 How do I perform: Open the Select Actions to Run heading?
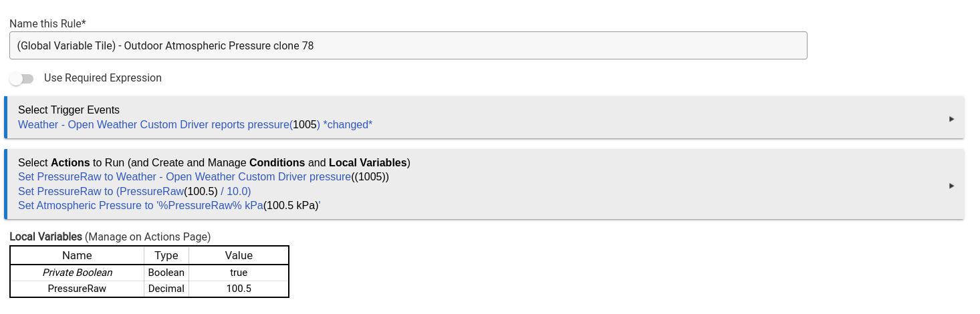[214, 163]
